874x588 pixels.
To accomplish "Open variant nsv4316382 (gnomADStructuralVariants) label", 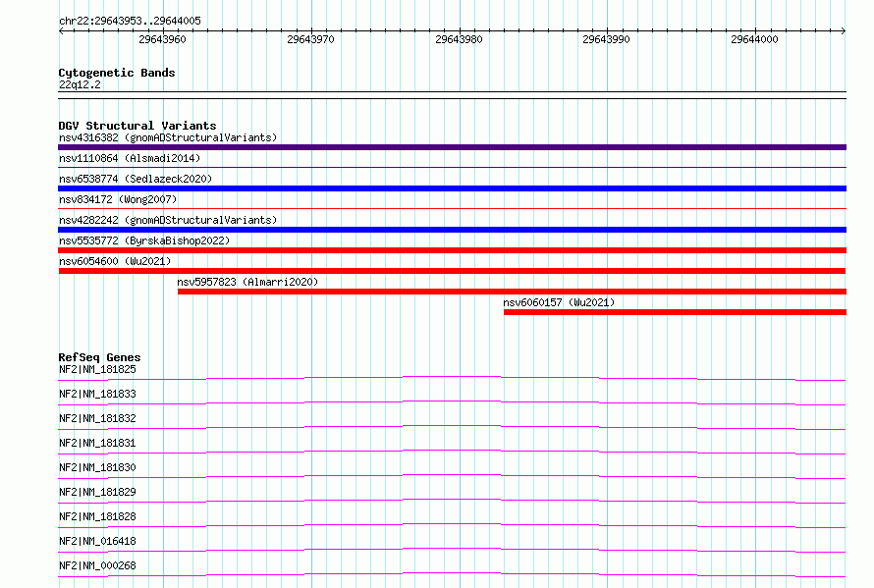I will [x=168, y=137].
